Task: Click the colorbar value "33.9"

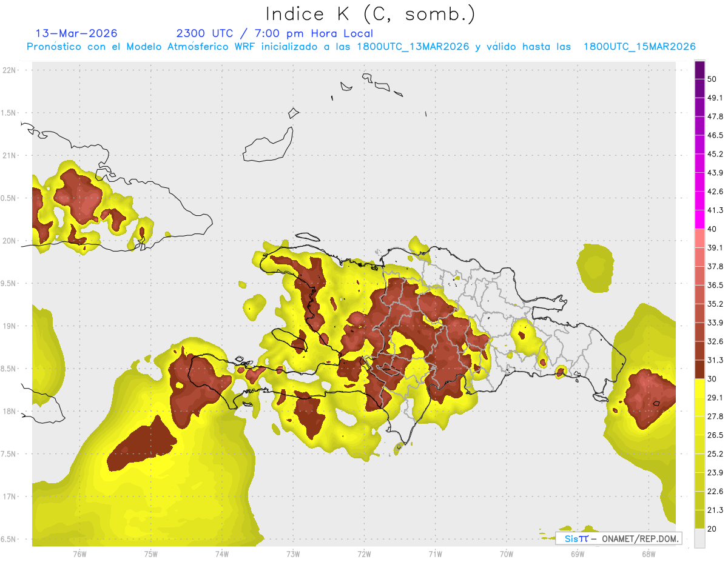Action: [x=715, y=323]
